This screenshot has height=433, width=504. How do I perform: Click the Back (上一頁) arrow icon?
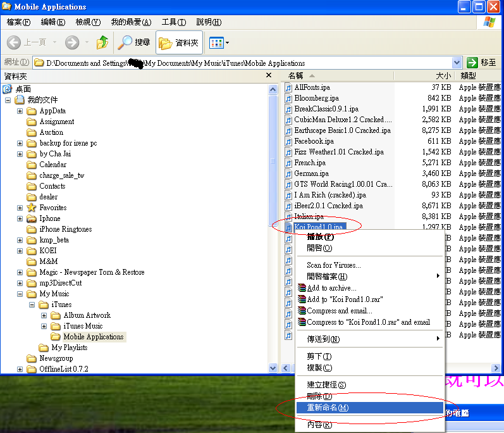pyautogui.click(x=15, y=42)
